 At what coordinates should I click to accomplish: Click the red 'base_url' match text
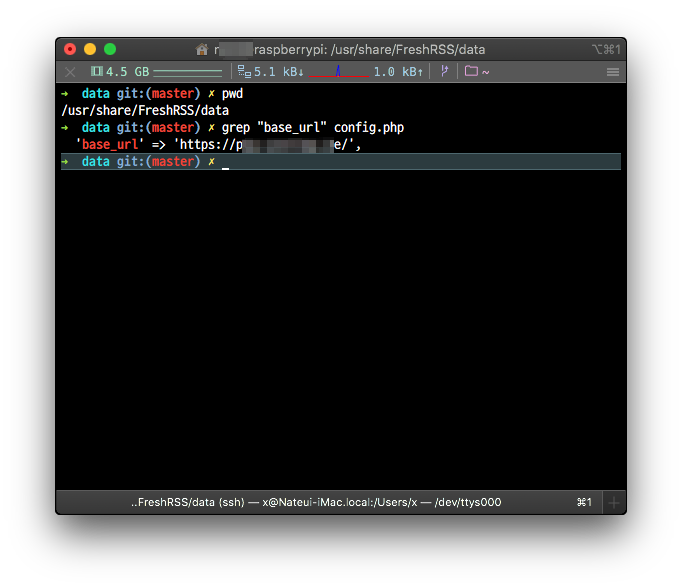click(110, 144)
